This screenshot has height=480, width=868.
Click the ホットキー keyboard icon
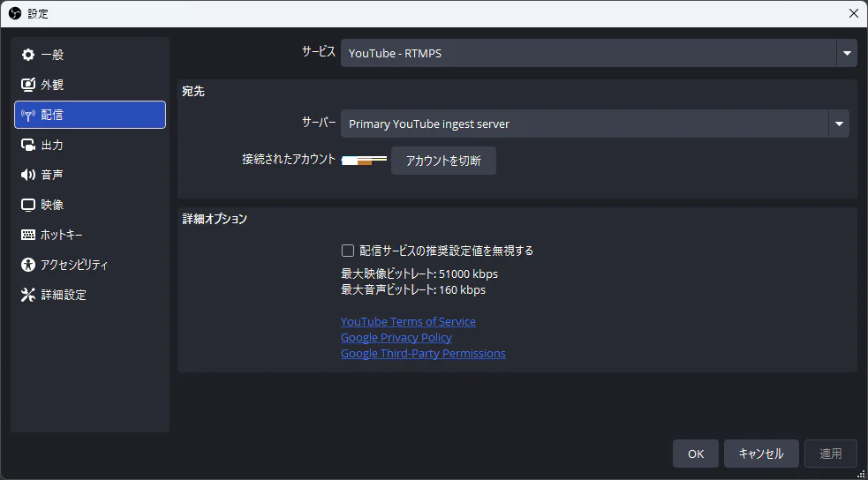tap(28, 235)
